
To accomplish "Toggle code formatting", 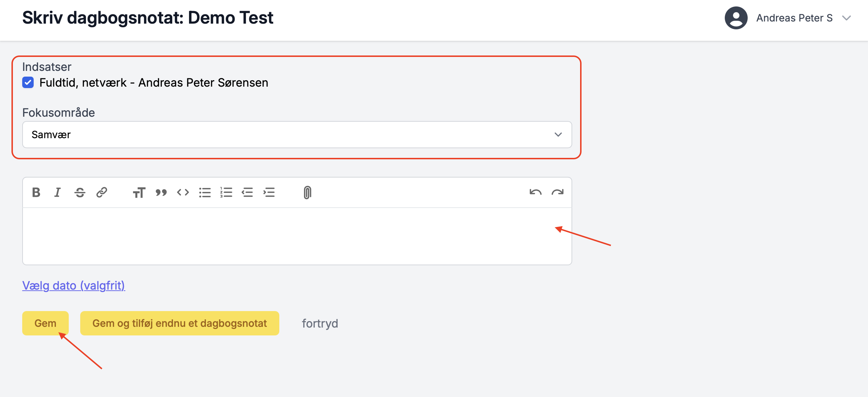I will [x=183, y=193].
